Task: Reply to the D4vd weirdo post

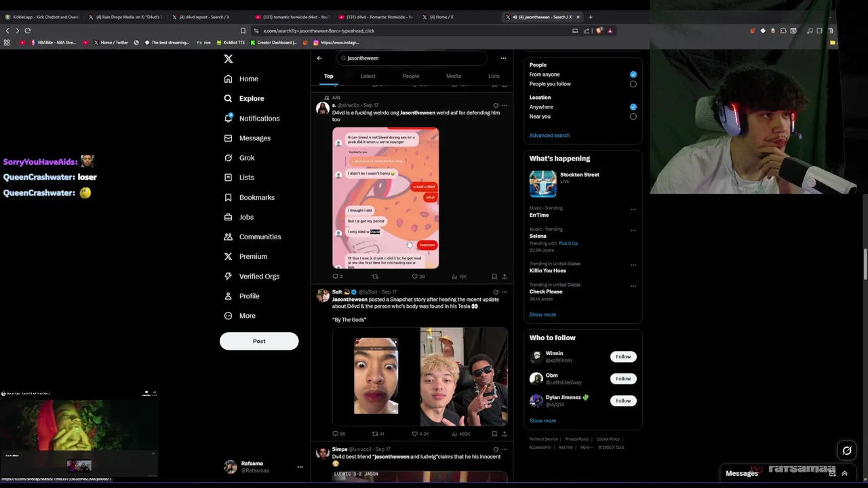Action: (335, 277)
